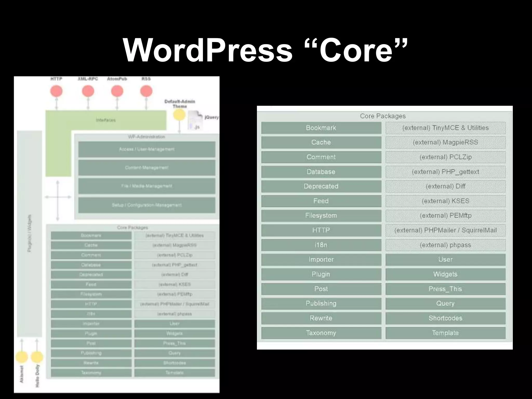Click Post in the enlarged Core Packages panel
The width and height of the screenshot is (532, 399).
click(x=321, y=289)
